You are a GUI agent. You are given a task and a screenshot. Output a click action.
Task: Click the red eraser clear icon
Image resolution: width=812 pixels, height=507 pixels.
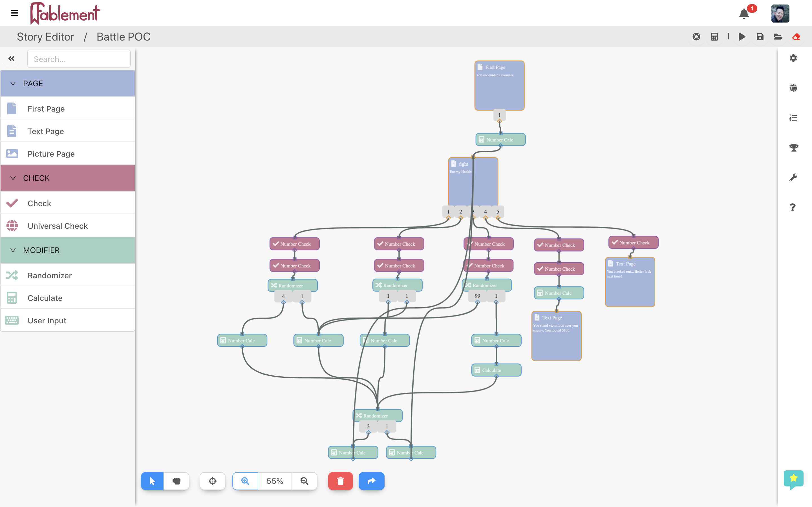[796, 37]
